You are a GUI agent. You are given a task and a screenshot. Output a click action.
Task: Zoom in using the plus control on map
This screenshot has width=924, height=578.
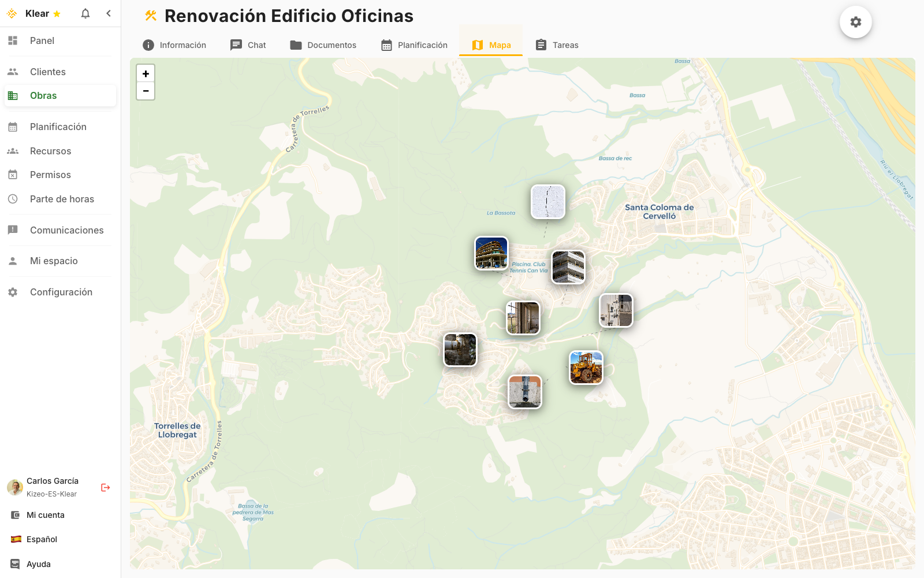click(x=146, y=73)
